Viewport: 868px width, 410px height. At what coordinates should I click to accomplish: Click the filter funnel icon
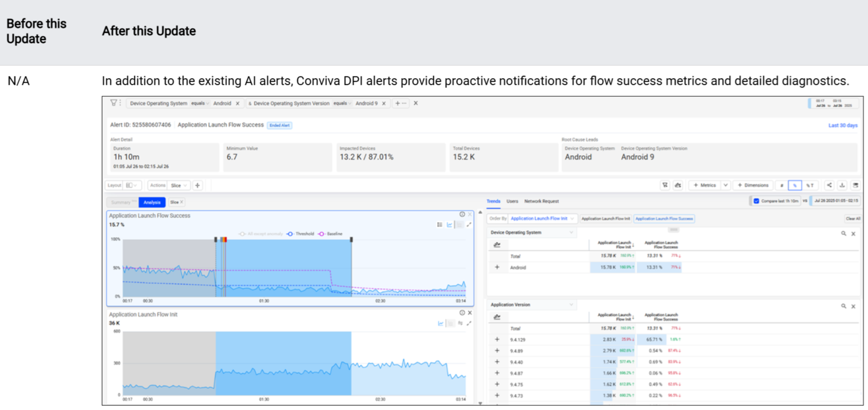tap(113, 103)
